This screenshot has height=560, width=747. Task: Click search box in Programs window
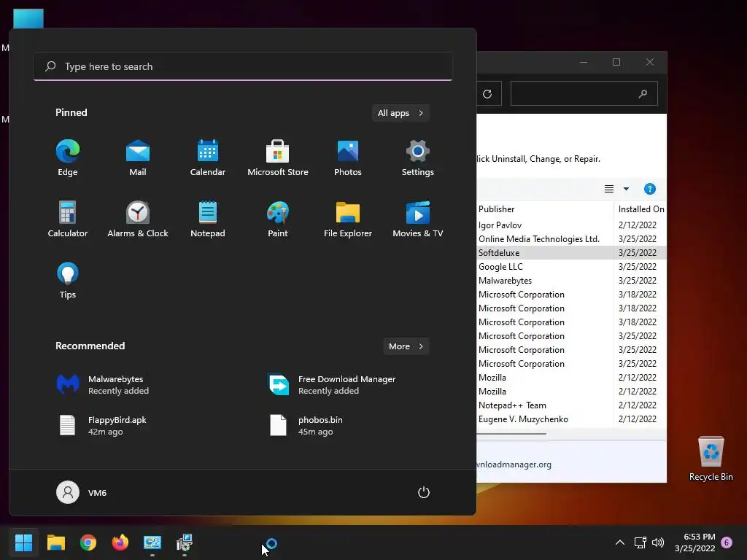[584, 94]
